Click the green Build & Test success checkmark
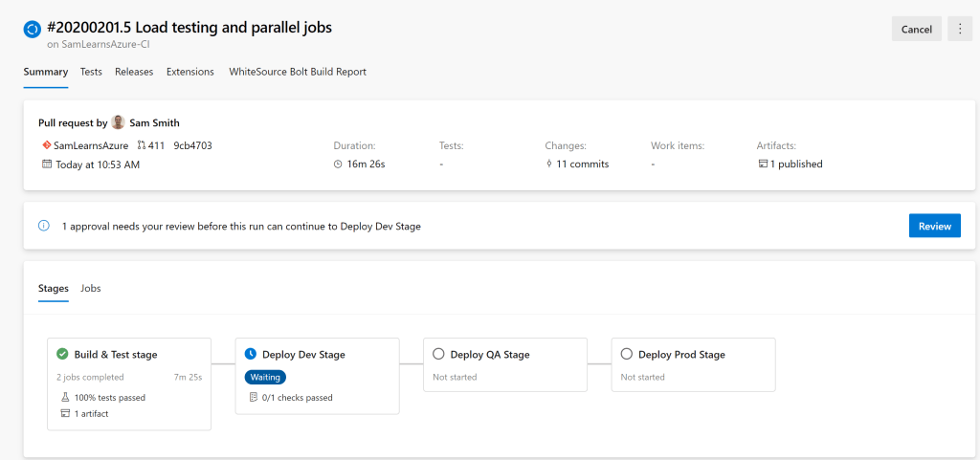Viewport: 980px width, 460px height. point(62,354)
